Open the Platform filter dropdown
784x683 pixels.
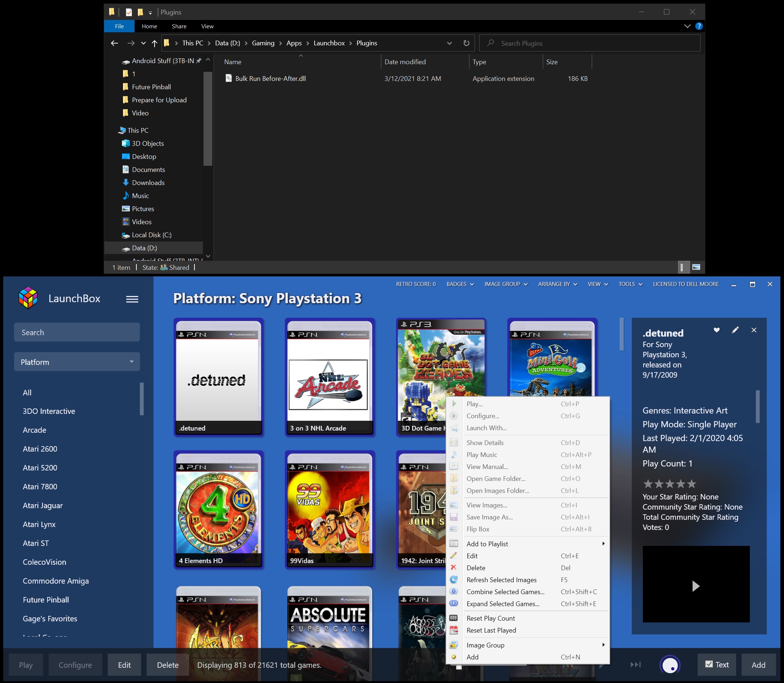(77, 362)
